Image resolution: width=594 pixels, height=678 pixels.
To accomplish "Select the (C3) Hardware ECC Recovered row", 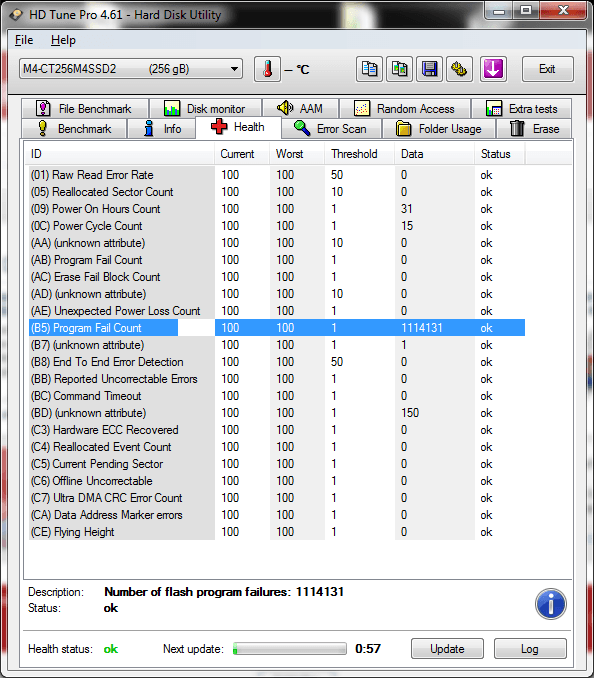I will click(x=277, y=430).
